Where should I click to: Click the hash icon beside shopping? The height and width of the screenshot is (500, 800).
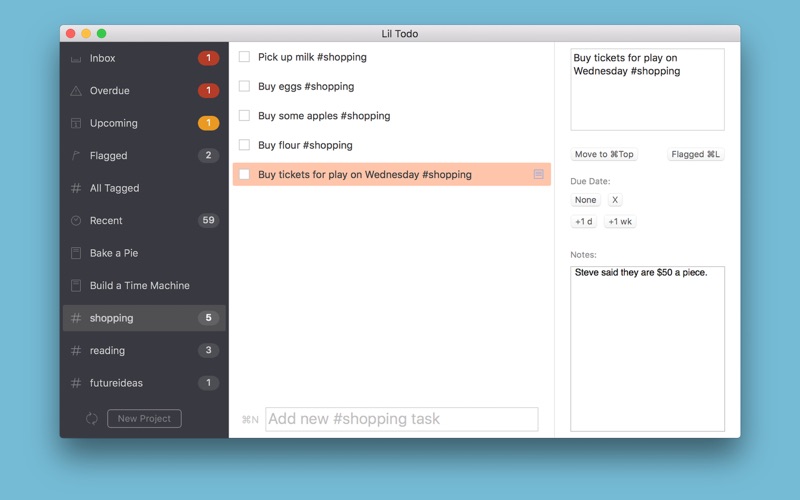click(x=76, y=318)
